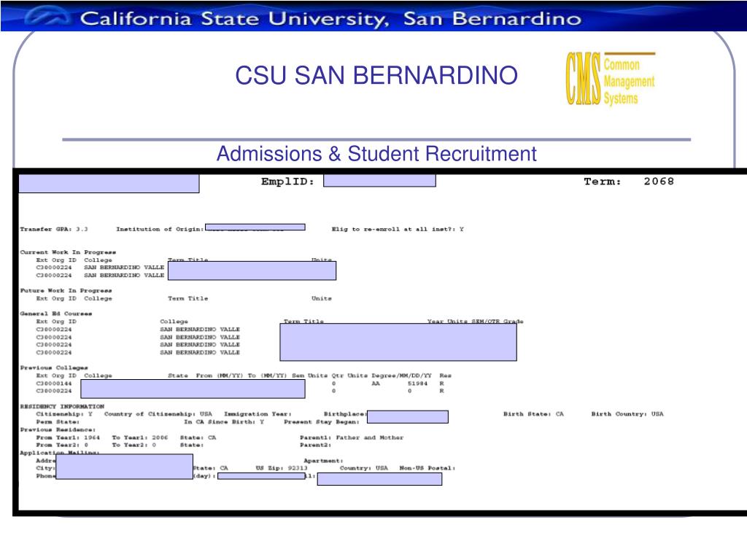This screenshot has height=560, width=747.
Task: Click the 'Present Stay Began:' label
Action: pos(322,422)
